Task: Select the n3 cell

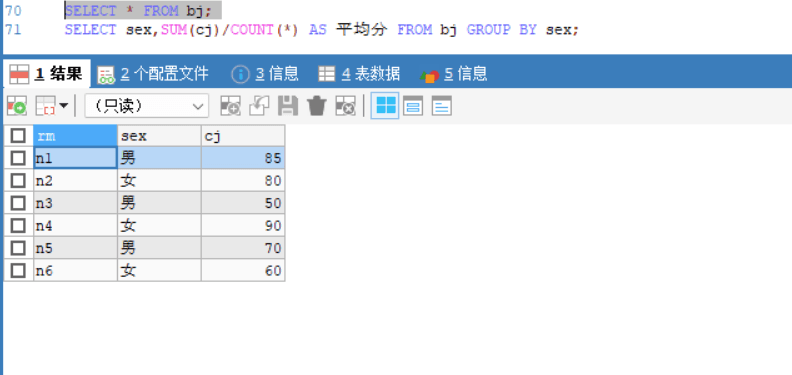Action: pyautogui.click(x=75, y=203)
